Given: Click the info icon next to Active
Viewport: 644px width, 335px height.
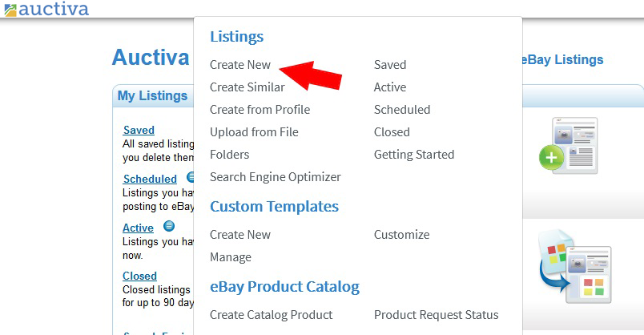Looking at the screenshot, I should 169,226.
